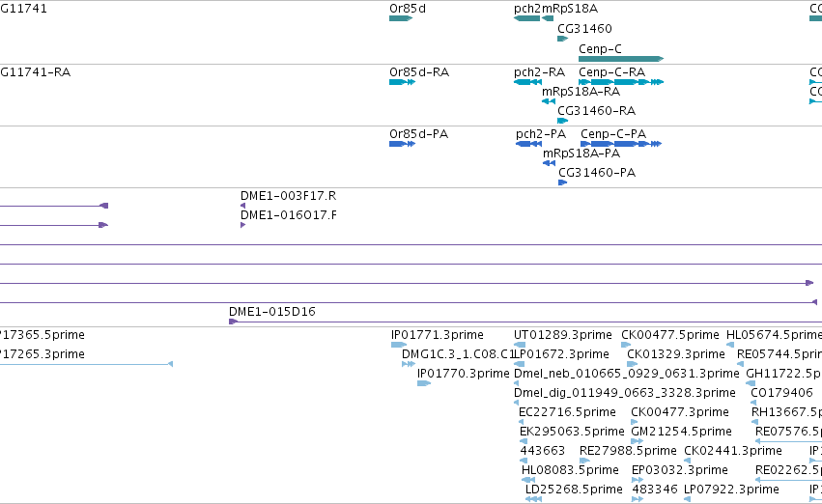
Task: Select the pch2-PA protein label
Action: (541, 134)
